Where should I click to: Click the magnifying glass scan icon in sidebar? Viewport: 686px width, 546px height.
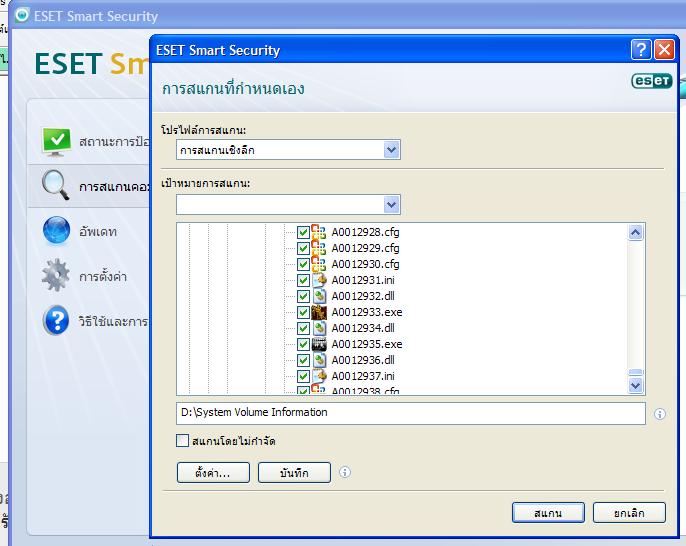pos(56,186)
